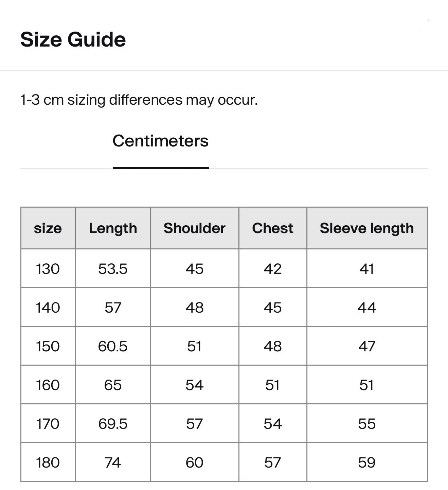Click the sleeve length 59 cell

[366, 462]
